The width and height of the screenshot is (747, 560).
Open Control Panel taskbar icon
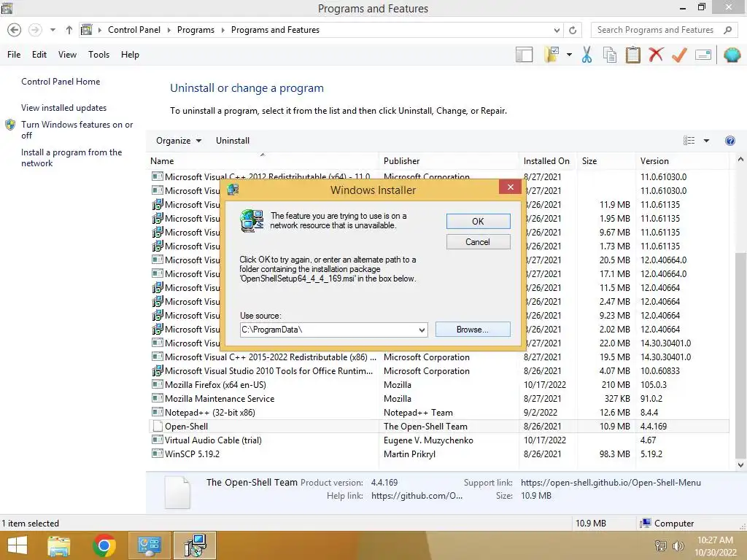coord(149,545)
